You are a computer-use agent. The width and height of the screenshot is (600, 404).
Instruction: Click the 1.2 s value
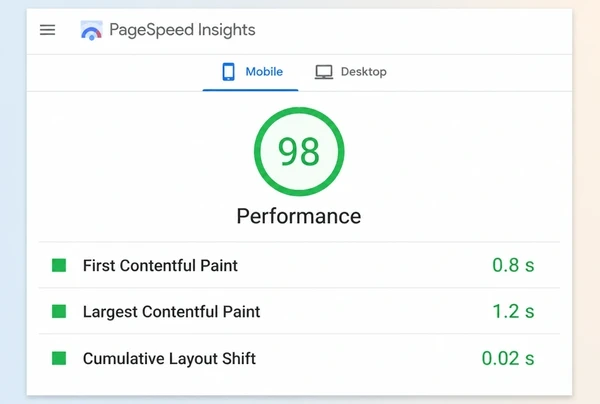[513, 311]
